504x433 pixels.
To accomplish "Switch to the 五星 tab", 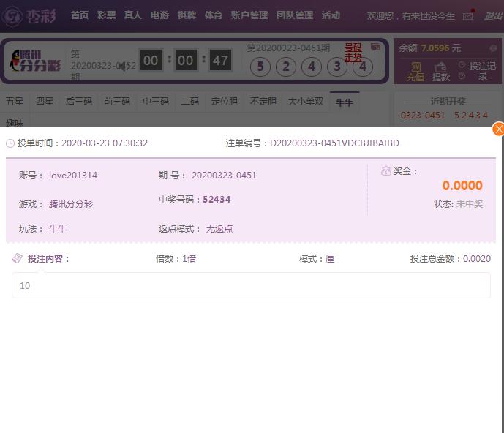I will pyautogui.click(x=15, y=102).
